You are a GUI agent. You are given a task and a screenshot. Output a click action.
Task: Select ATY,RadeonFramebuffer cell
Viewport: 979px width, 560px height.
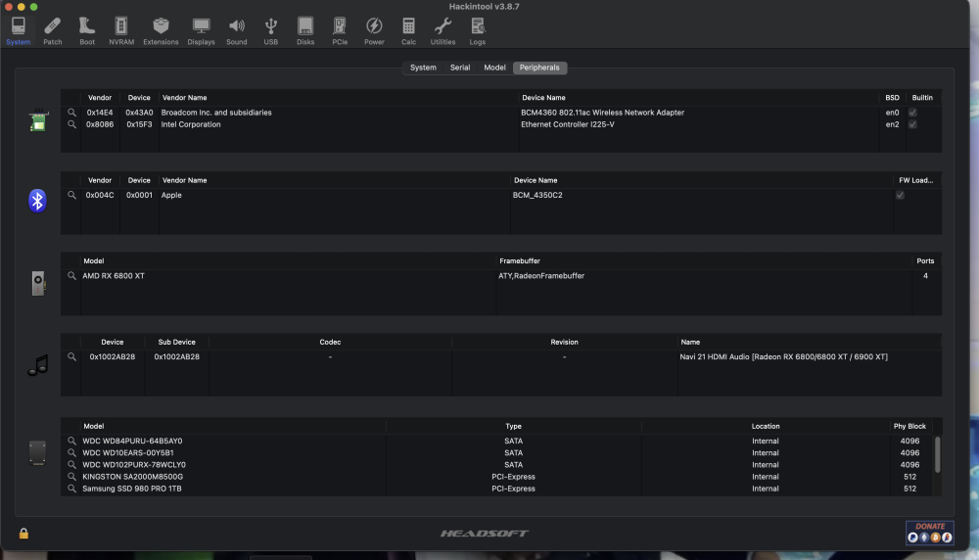coord(541,275)
